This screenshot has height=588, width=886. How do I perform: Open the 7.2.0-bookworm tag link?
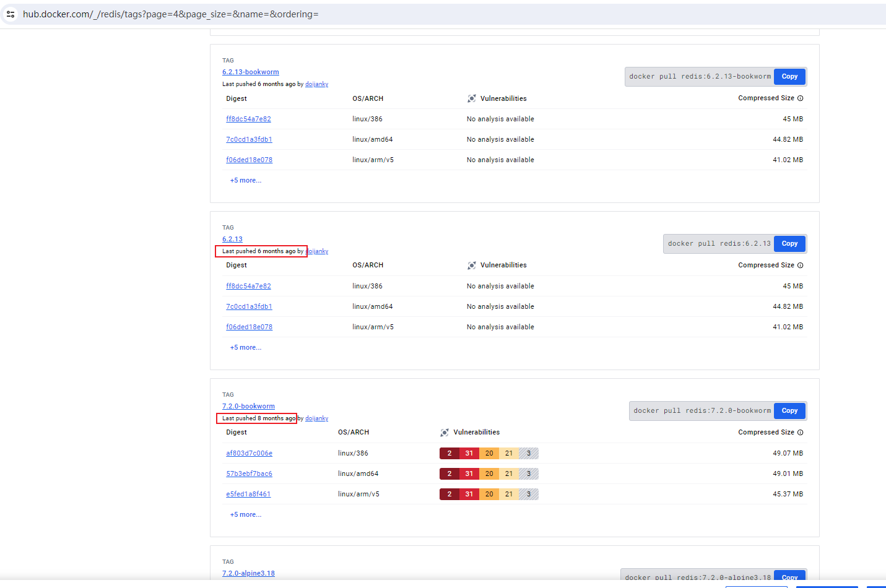coord(248,406)
